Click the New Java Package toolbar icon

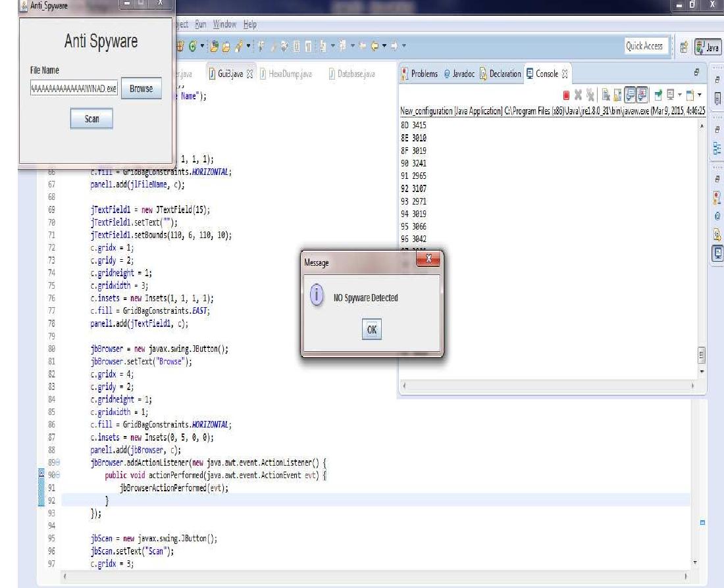point(180,45)
